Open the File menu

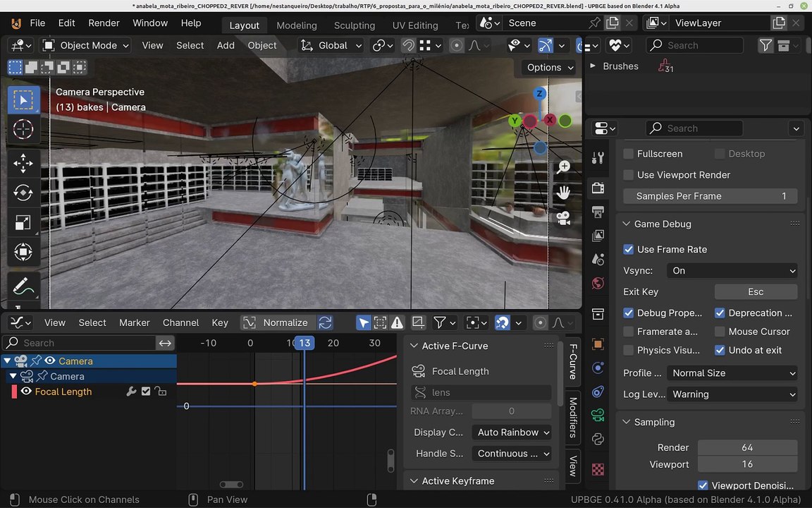tap(37, 23)
